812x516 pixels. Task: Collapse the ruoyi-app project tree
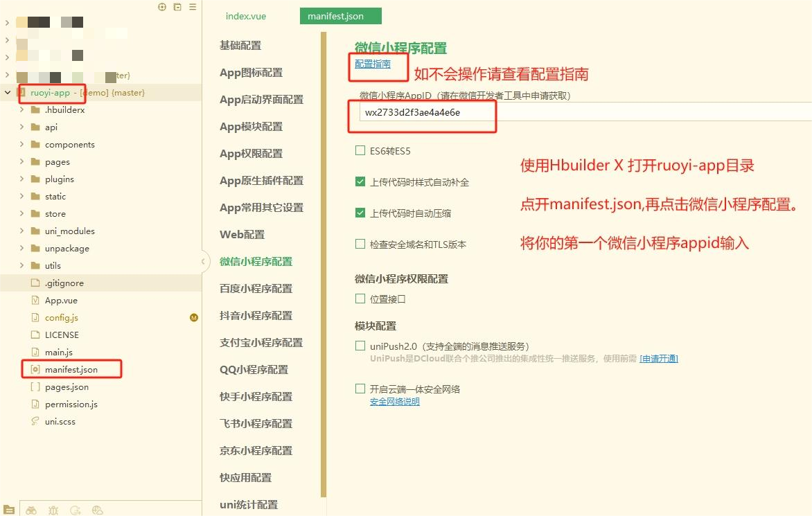coord(8,93)
